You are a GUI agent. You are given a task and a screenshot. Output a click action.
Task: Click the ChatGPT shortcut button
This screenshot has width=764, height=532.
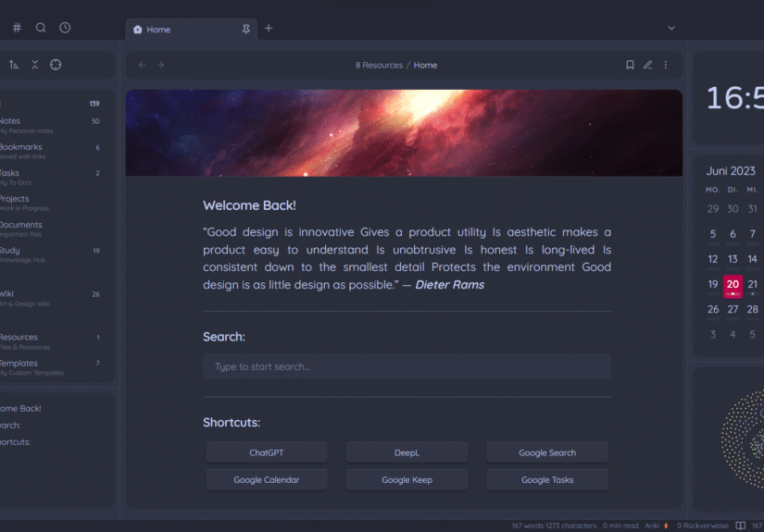(x=267, y=452)
